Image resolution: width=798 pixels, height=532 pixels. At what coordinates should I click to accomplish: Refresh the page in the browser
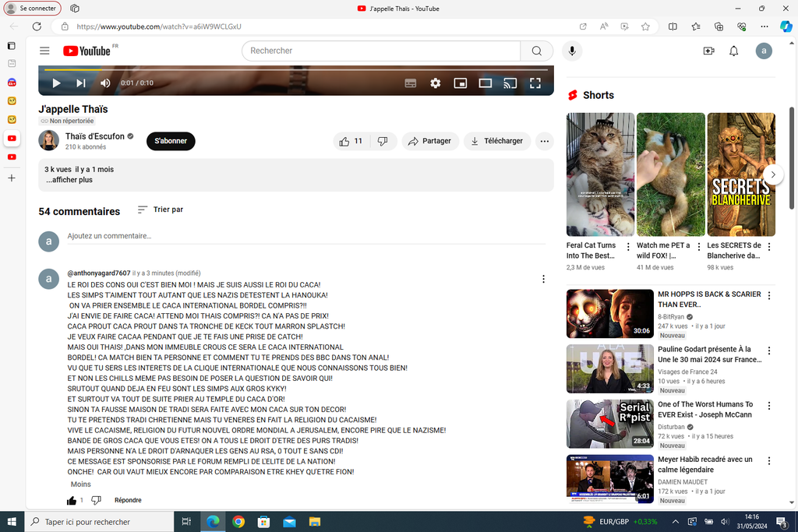(x=37, y=26)
